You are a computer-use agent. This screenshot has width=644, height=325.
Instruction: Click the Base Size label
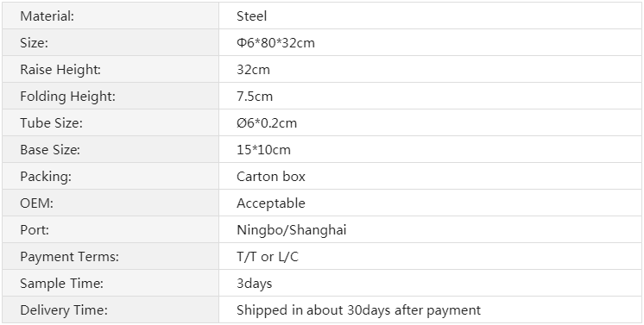(50, 150)
